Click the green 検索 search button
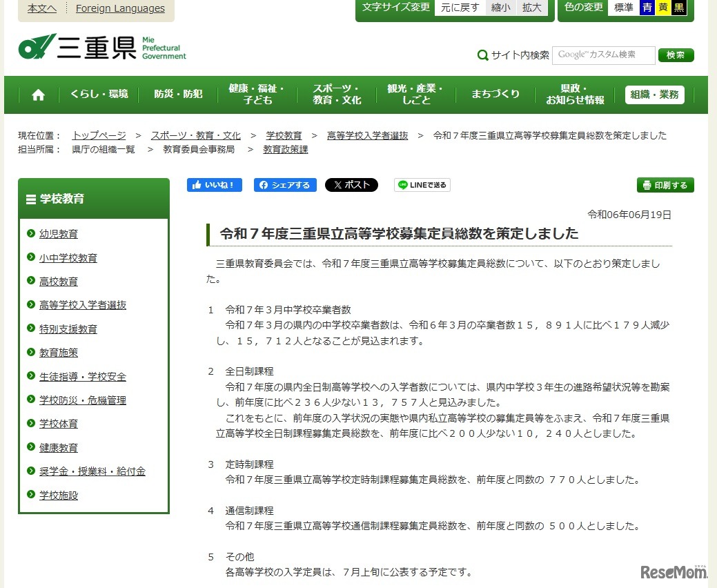Image resolution: width=717 pixels, height=588 pixels. (x=676, y=55)
